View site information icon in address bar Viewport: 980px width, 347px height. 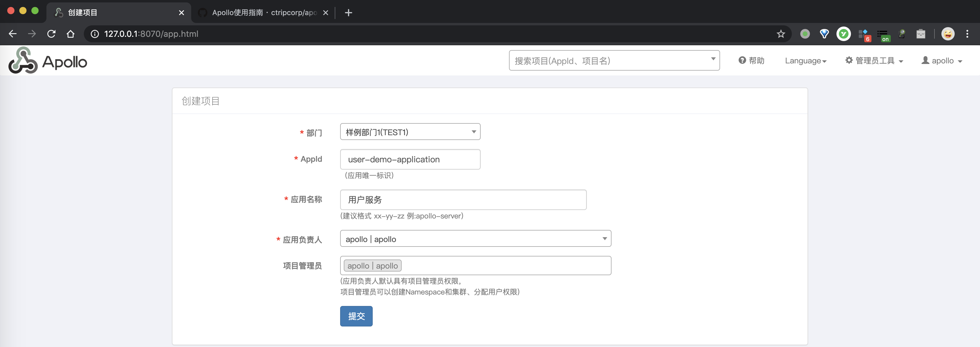click(x=95, y=34)
